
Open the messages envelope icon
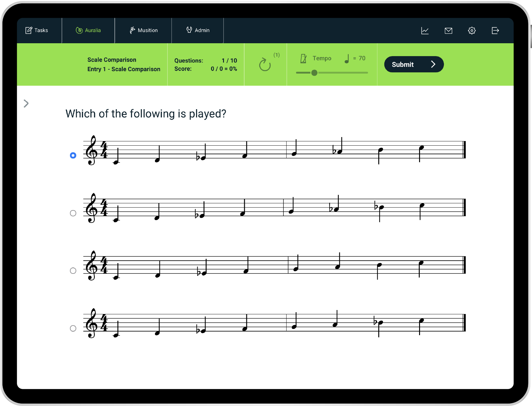click(x=448, y=31)
